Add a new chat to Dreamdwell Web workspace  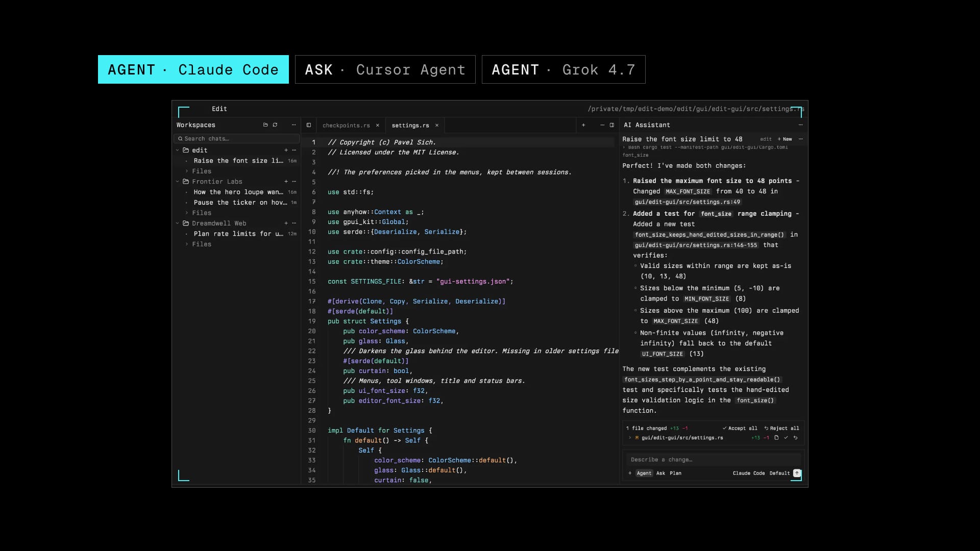(x=286, y=223)
